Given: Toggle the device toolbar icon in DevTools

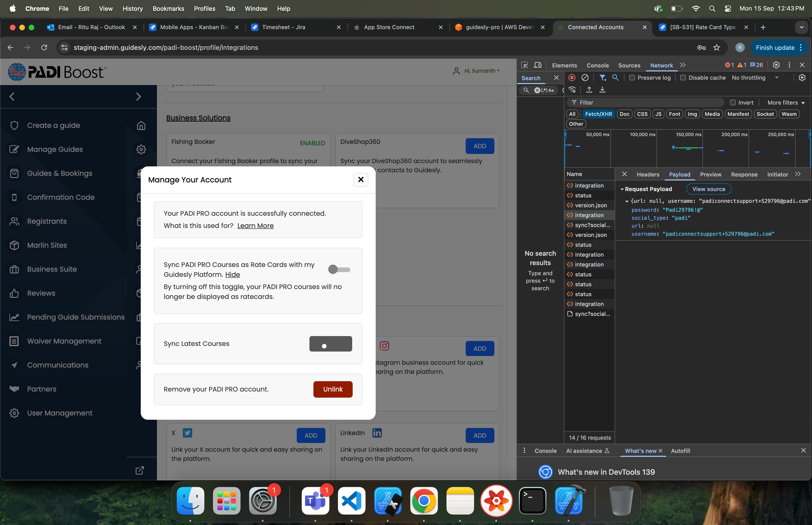Looking at the screenshot, I should coord(538,65).
